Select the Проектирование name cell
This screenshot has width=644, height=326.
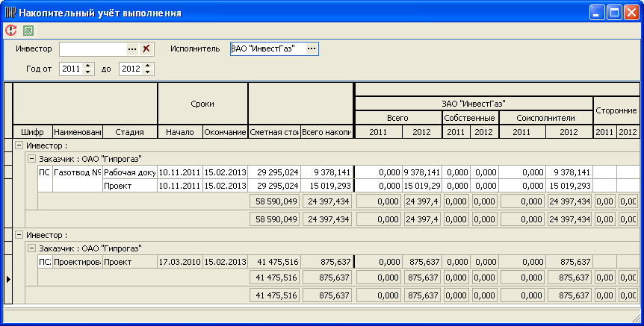(x=78, y=262)
